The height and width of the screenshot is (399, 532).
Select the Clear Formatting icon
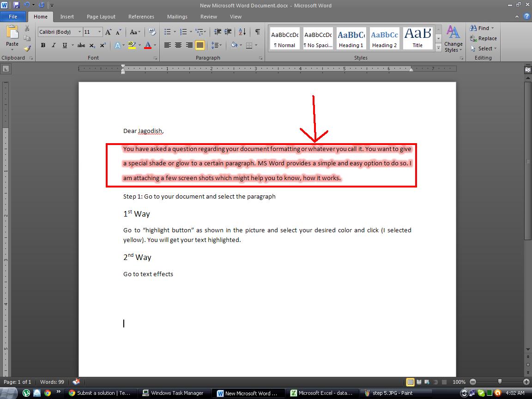151,31
